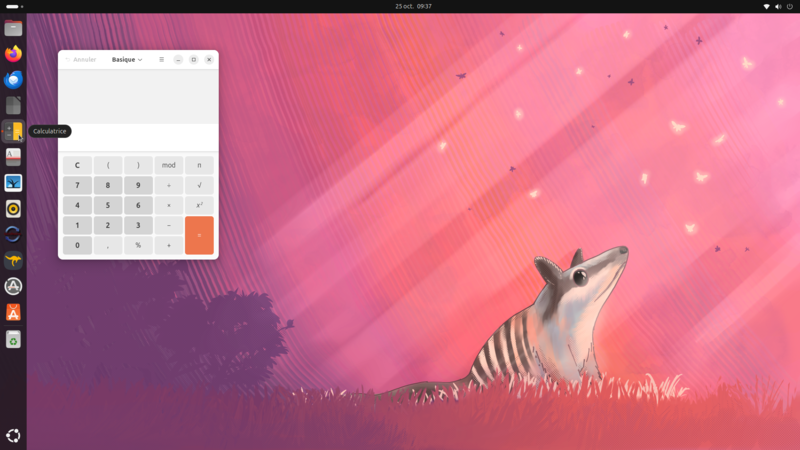Open the dark document app in dock

(13, 106)
